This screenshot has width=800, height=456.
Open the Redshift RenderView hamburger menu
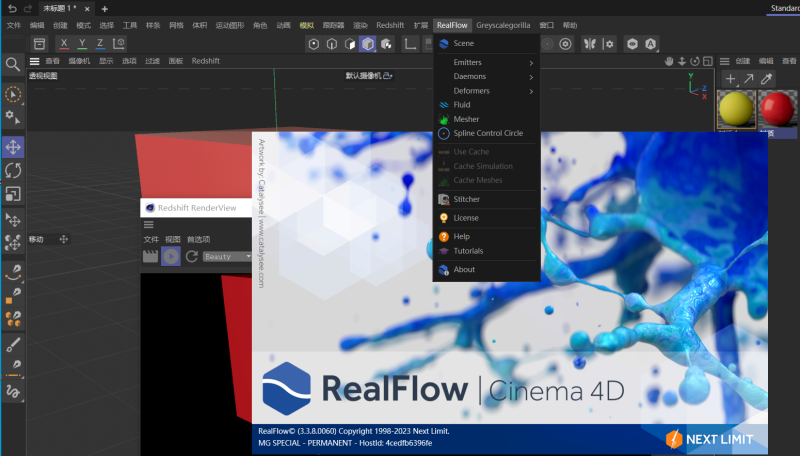click(148, 224)
